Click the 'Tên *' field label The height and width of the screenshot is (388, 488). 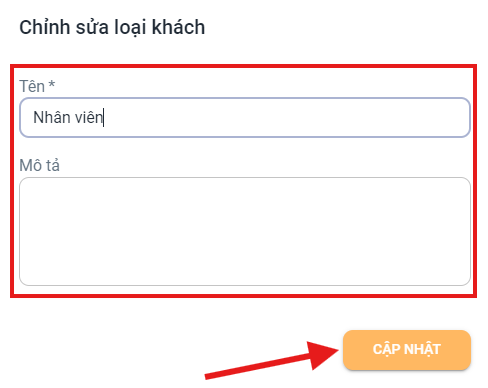click(x=37, y=86)
